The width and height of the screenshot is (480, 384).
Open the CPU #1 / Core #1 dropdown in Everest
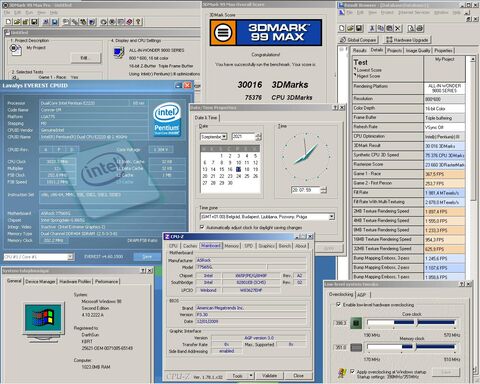coord(70,257)
